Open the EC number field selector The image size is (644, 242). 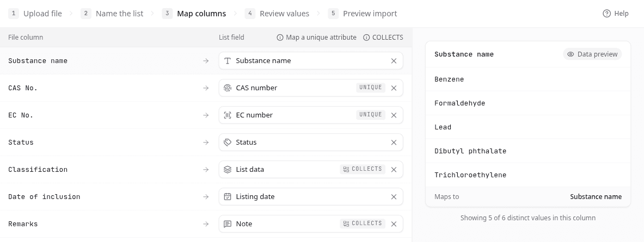click(x=311, y=115)
